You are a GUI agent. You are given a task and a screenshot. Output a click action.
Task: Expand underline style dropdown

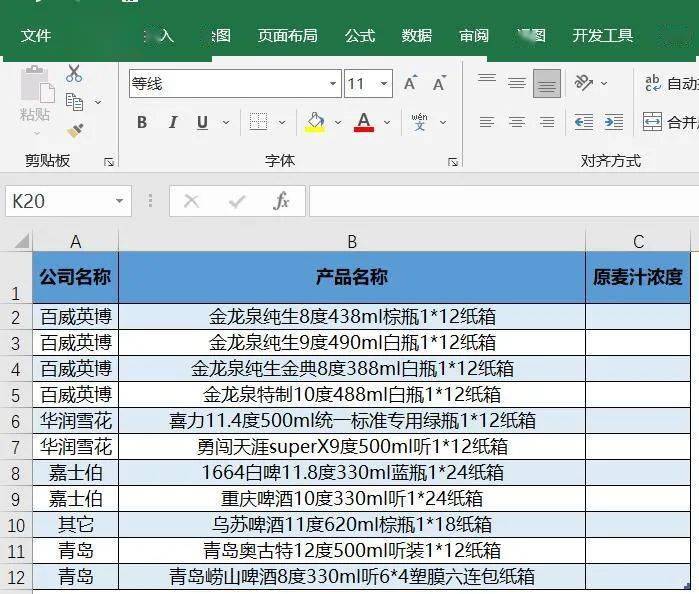[x=226, y=122]
